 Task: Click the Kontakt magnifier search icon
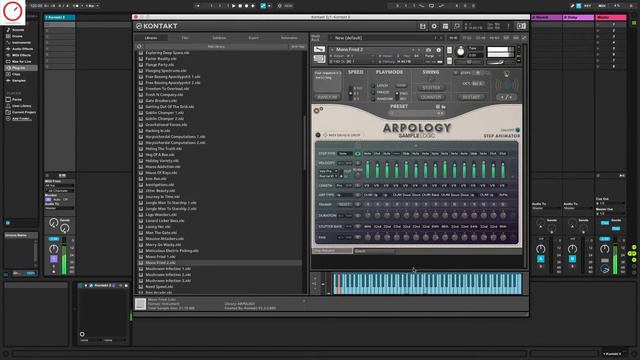point(457,26)
